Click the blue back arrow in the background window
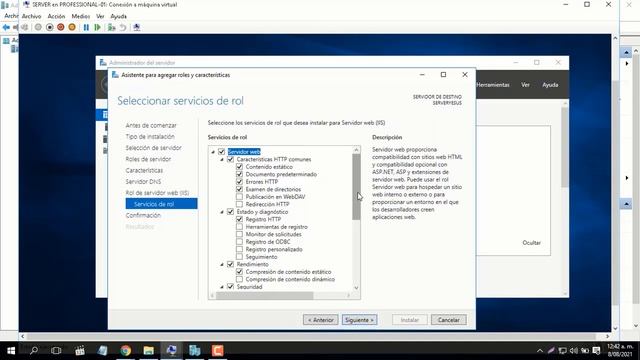This screenshot has height=360, width=640. 6,27
